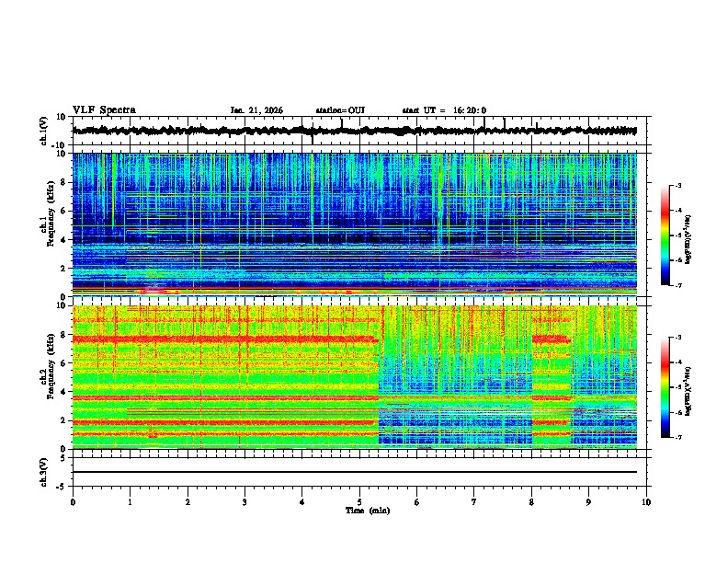Click the 'ch.3(V)' axis label
The height and width of the screenshot is (563, 728).
point(44,473)
